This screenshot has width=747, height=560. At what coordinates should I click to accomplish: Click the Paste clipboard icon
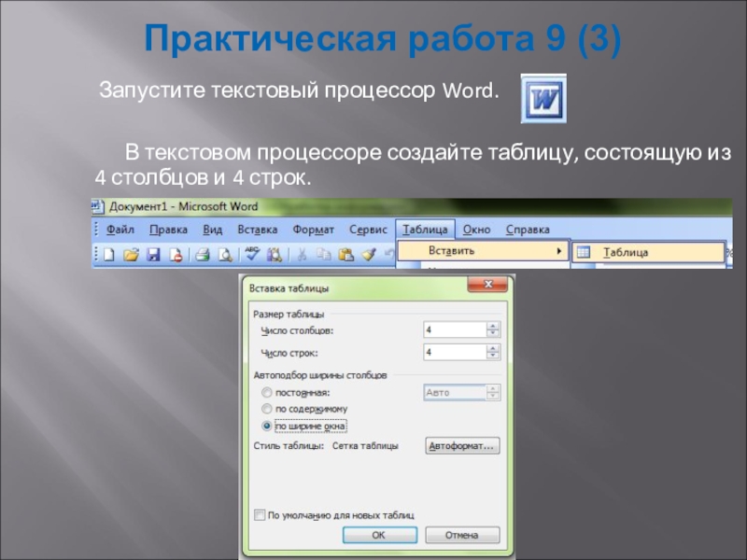pyautogui.click(x=345, y=255)
